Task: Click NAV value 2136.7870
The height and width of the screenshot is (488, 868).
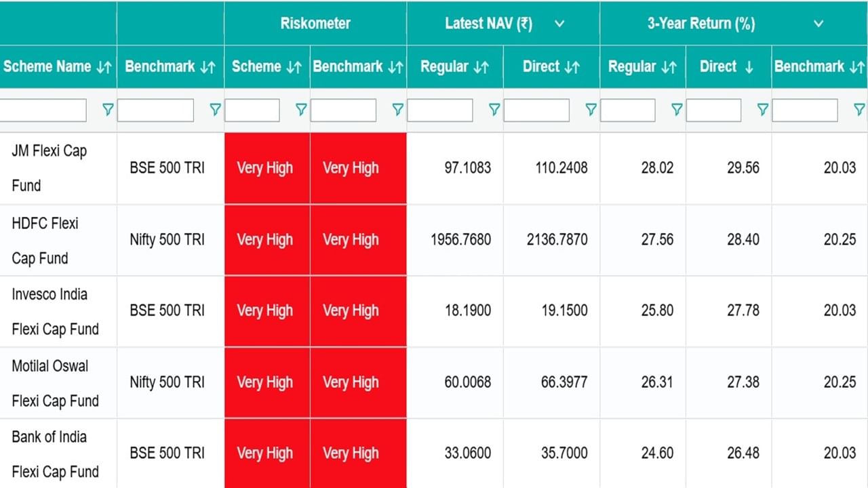Action: coord(557,239)
